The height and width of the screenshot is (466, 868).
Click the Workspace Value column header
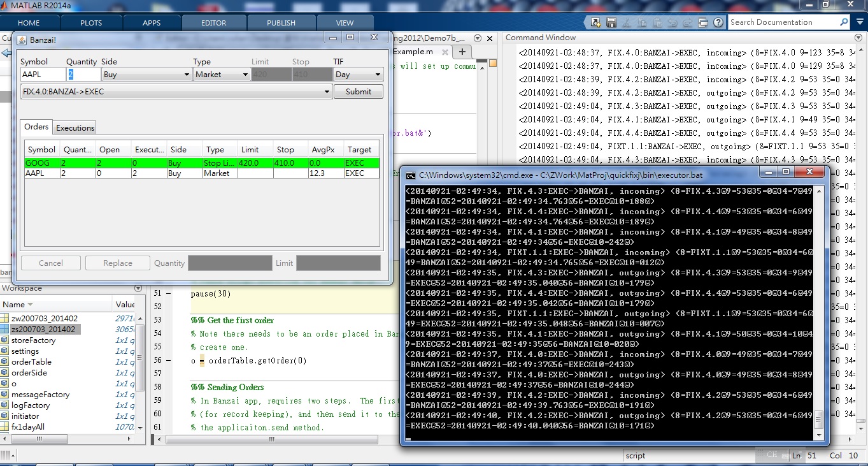click(x=125, y=305)
